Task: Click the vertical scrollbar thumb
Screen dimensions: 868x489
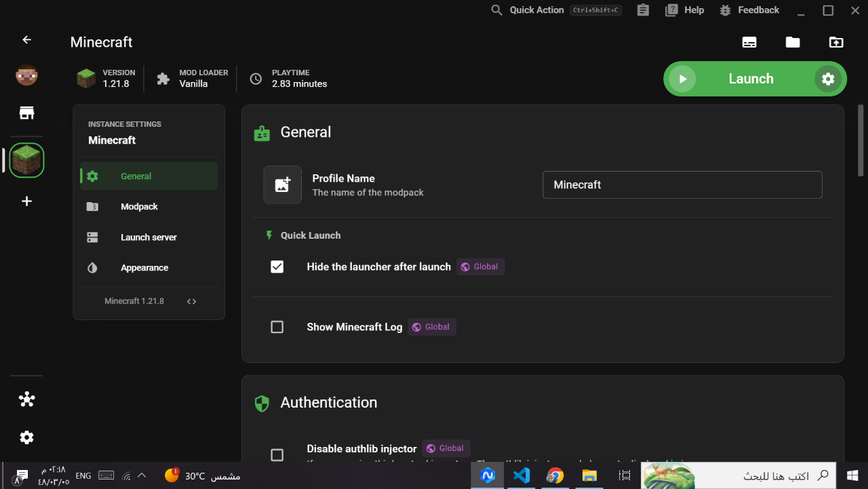Action: [861, 140]
